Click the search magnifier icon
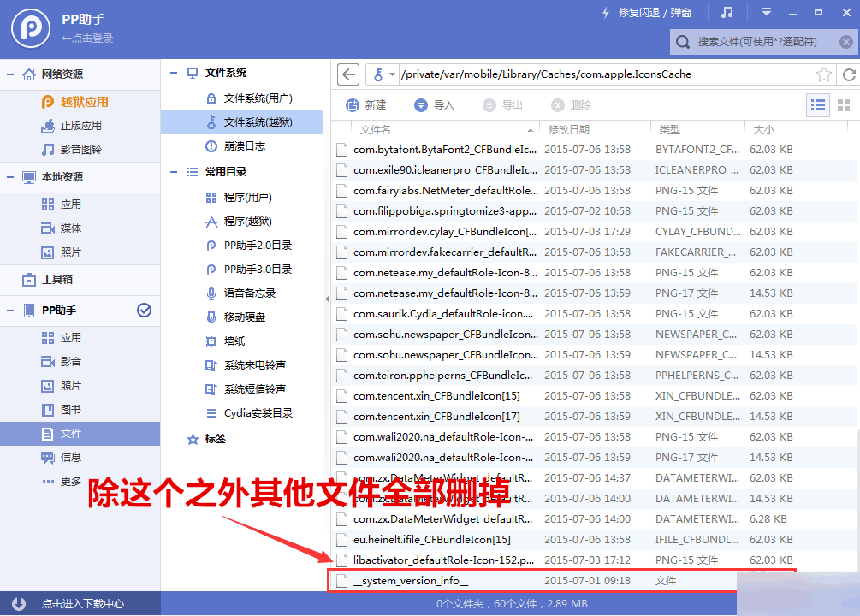Screen dimensions: 860x616 point(683,42)
